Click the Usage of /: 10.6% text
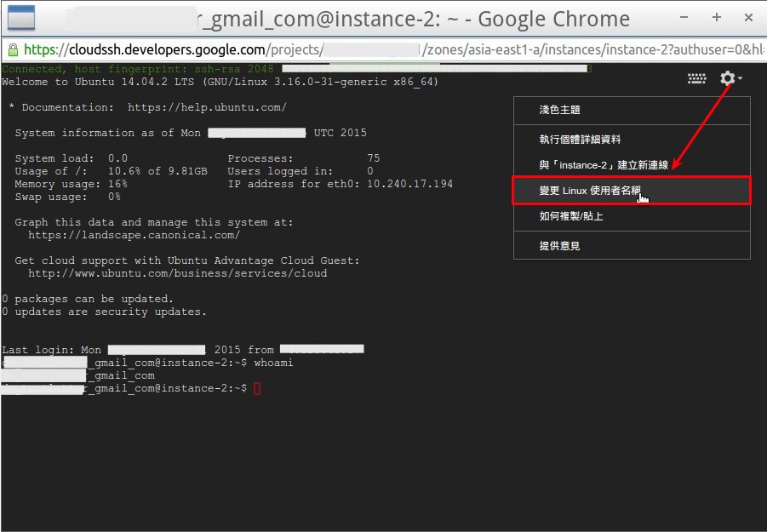The image size is (767, 532). [111, 171]
